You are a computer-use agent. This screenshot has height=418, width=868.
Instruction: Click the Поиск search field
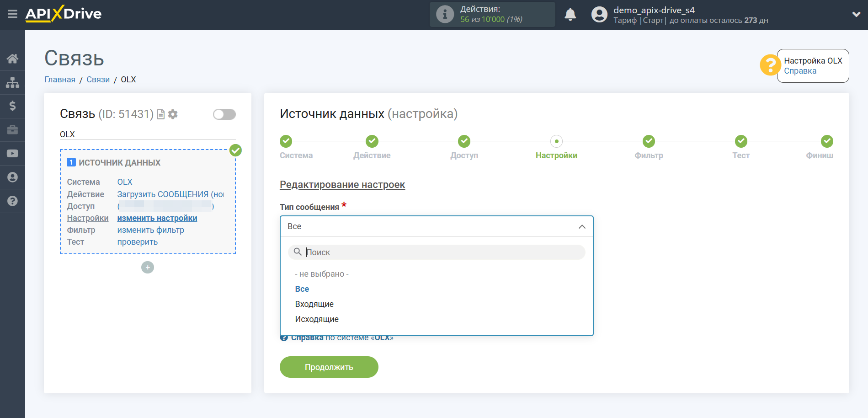point(437,252)
